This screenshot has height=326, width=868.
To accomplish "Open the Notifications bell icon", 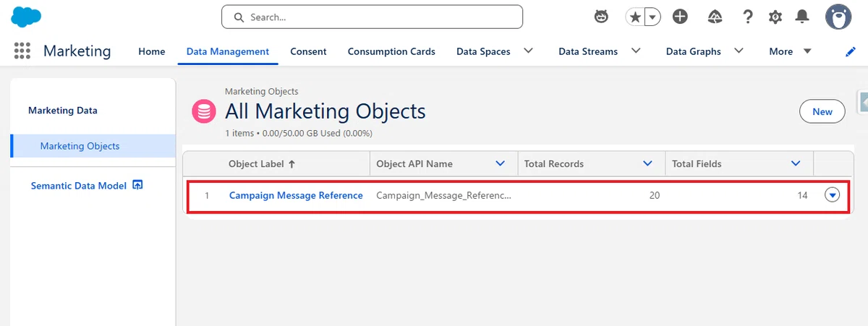I will (x=802, y=17).
